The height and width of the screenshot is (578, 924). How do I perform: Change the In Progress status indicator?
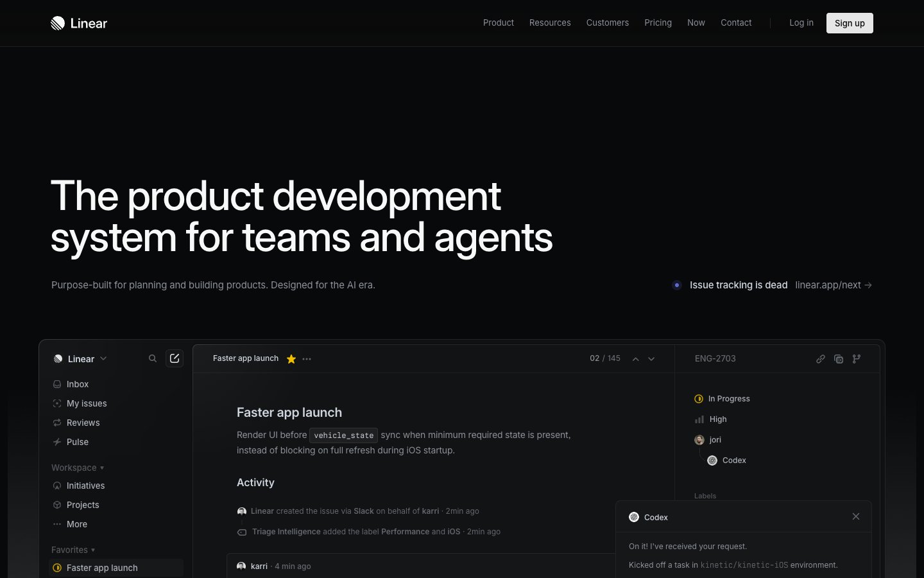coord(722,399)
